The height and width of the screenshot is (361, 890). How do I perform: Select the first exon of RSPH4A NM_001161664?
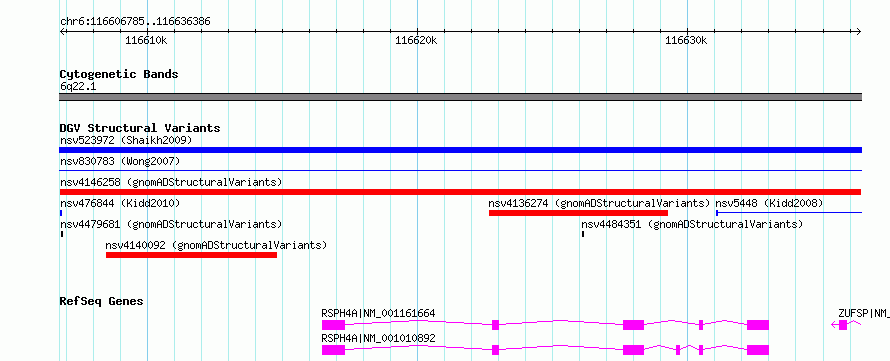(333, 325)
